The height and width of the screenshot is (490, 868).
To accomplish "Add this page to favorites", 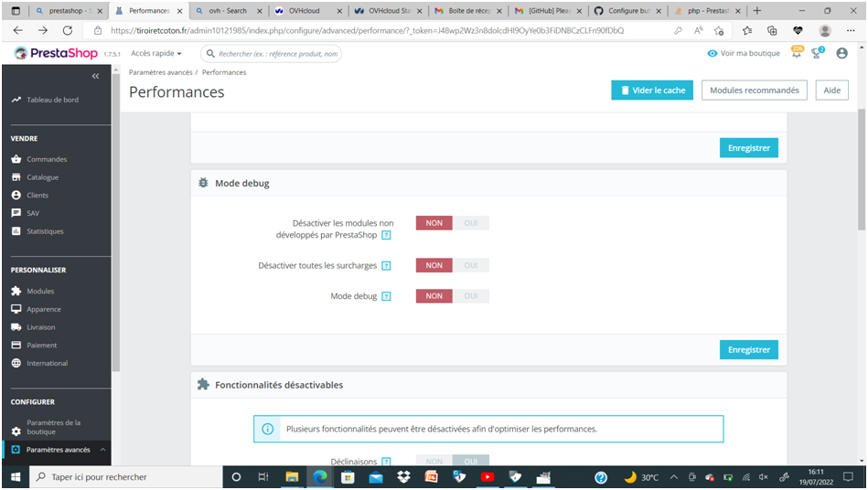I will [719, 30].
